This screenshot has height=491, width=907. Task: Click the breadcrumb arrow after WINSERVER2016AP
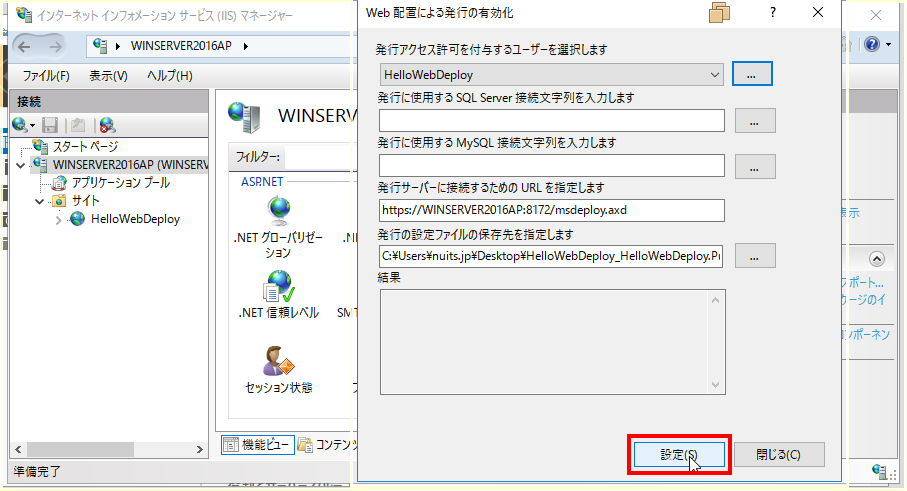[x=245, y=46]
